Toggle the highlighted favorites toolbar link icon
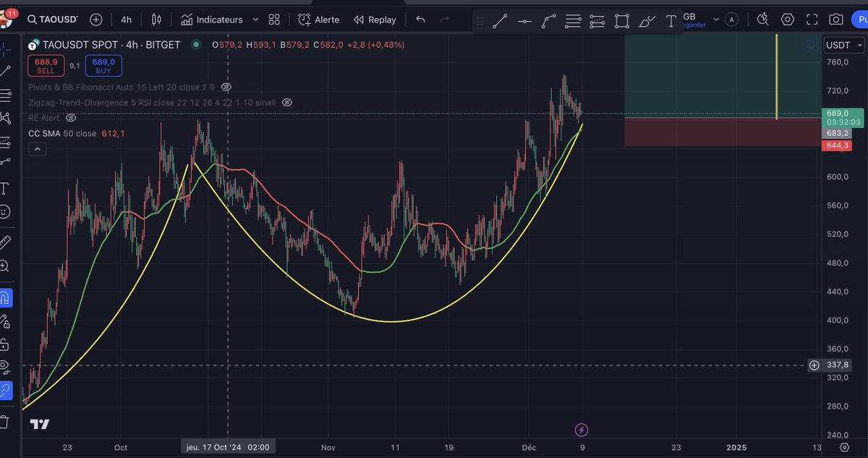Image resolution: width=868 pixels, height=458 pixels. 5,391
